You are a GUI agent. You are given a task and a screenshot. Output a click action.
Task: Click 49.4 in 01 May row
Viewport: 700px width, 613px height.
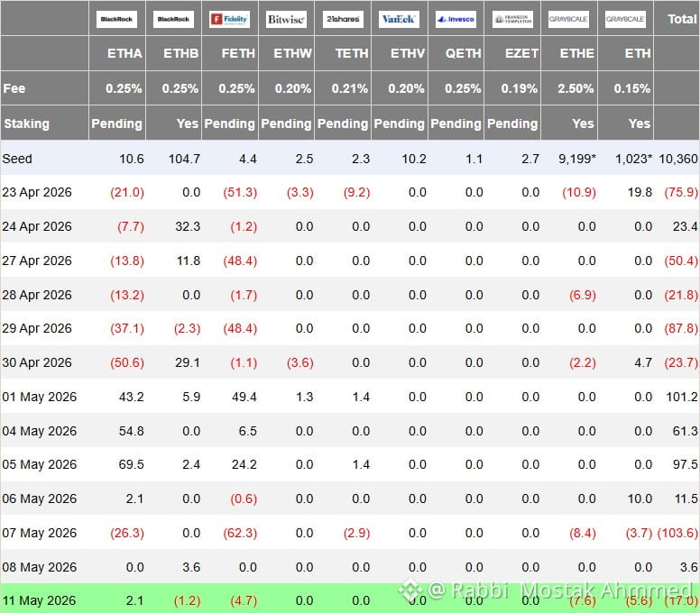[x=244, y=397]
